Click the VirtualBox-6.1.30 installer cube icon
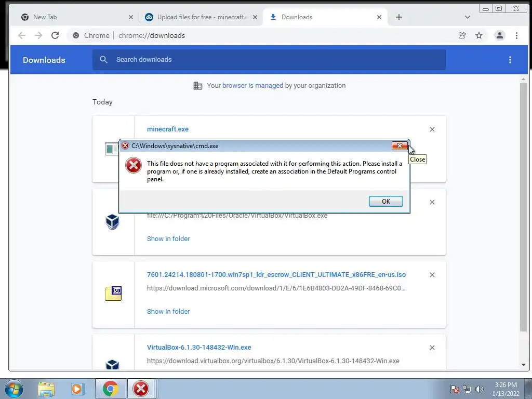The height and width of the screenshot is (399, 532). (112, 365)
